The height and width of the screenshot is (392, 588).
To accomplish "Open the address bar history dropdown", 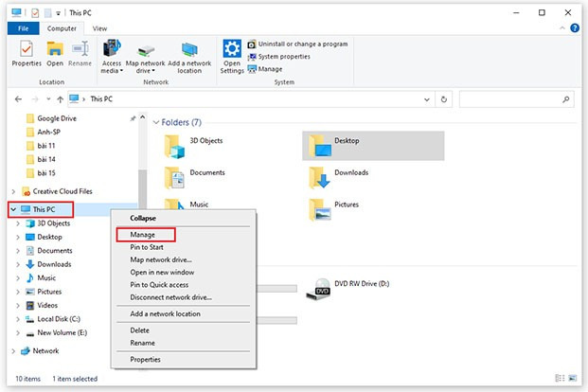I will tap(427, 99).
